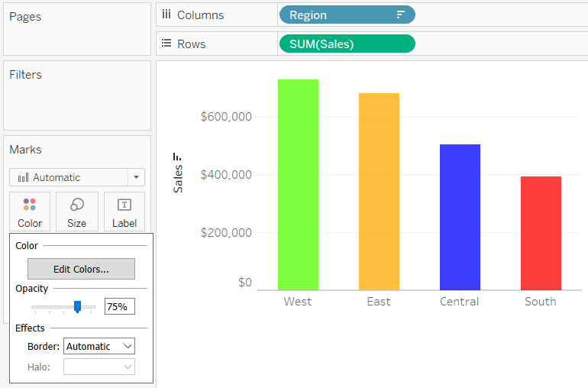
Task: Click the sort icon on Region pill
Action: [400, 15]
